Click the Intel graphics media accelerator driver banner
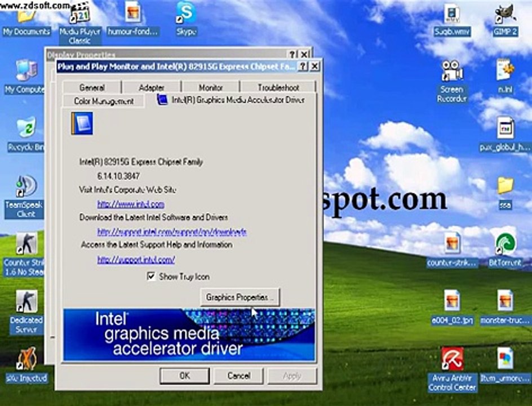Image resolution: width=532 pixels, height=406 pixels. 189,334
